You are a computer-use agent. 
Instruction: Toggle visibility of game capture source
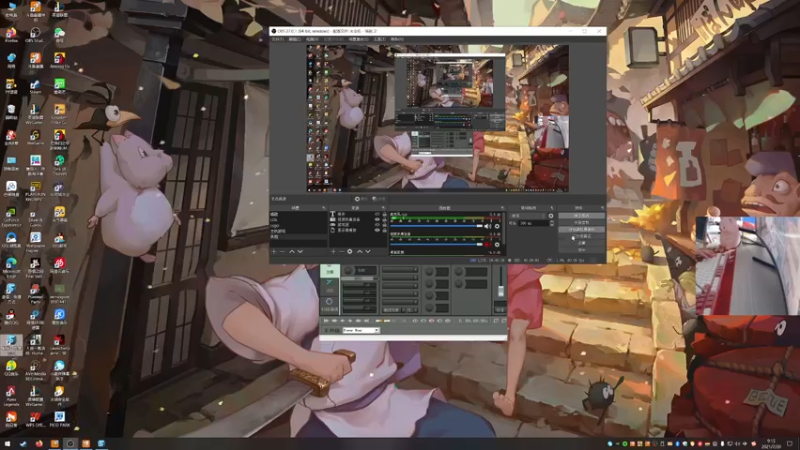(x=377, y=224)
